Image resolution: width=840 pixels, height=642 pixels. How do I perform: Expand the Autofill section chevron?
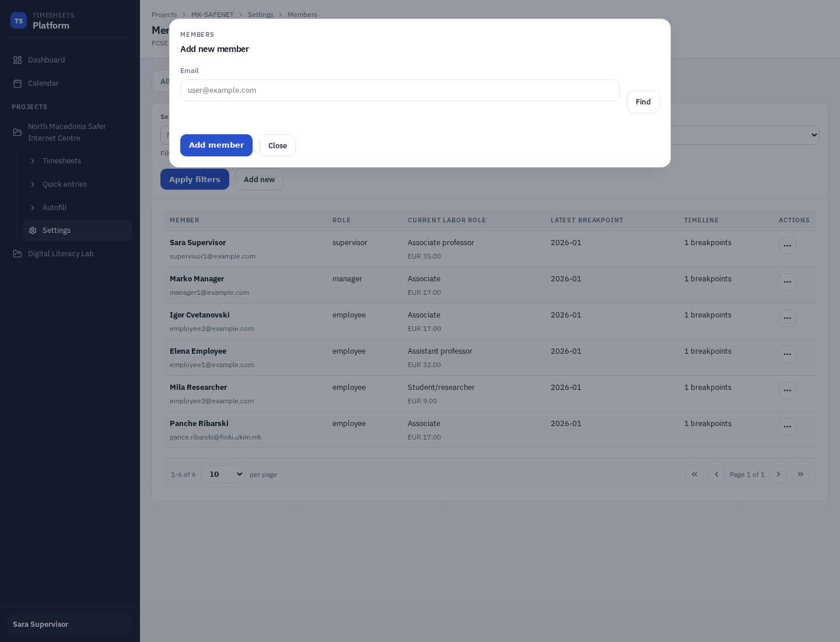tap(33, 208)
